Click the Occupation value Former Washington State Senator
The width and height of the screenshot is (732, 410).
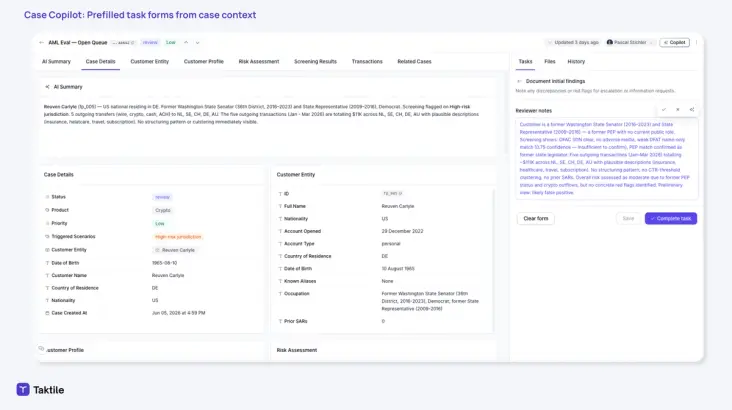click(430, 301)
